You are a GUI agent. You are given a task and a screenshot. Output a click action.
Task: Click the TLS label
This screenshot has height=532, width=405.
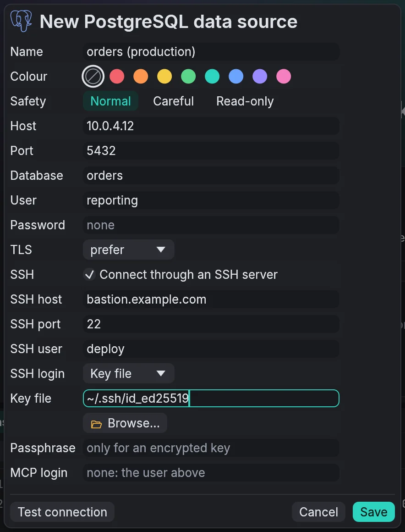[21, 249]
